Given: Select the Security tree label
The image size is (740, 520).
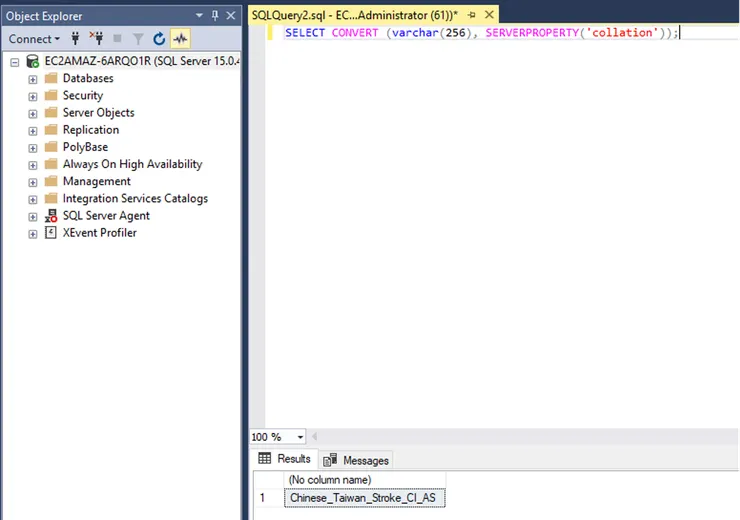Looking at the screenshot, I should tap(83, 95).
